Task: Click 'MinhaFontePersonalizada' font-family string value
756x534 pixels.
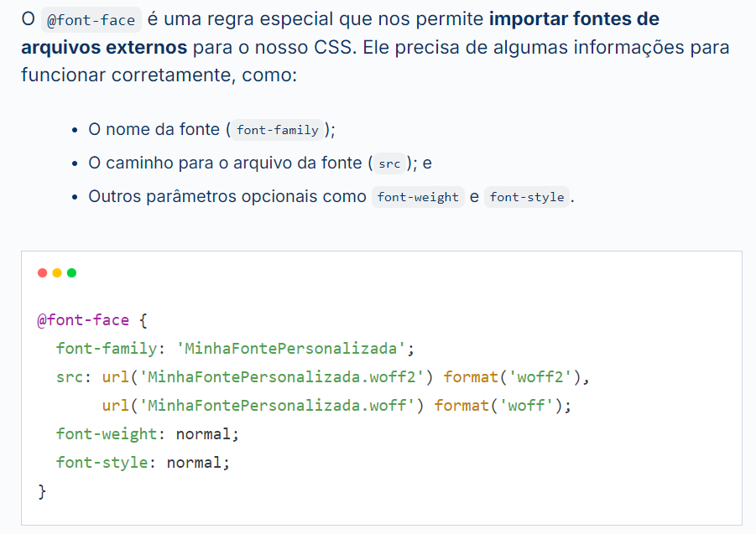Action: click(x=290, y=348)
